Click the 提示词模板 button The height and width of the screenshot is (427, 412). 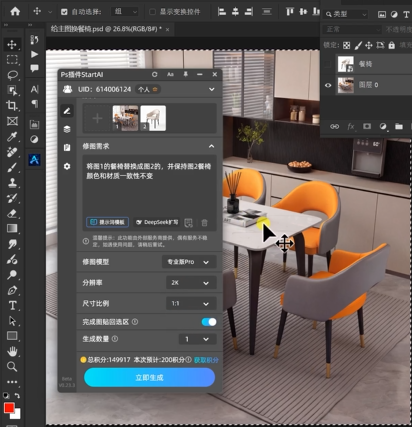point(108,222)
